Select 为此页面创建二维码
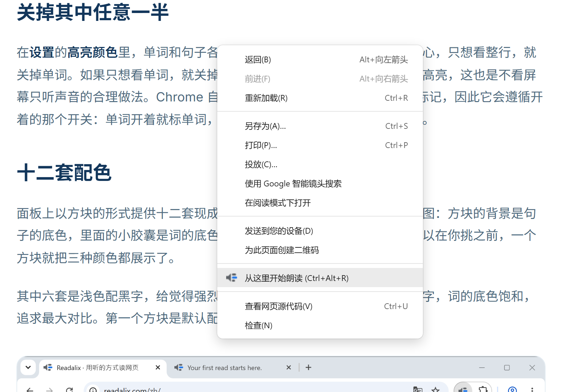 click(320, 250)
